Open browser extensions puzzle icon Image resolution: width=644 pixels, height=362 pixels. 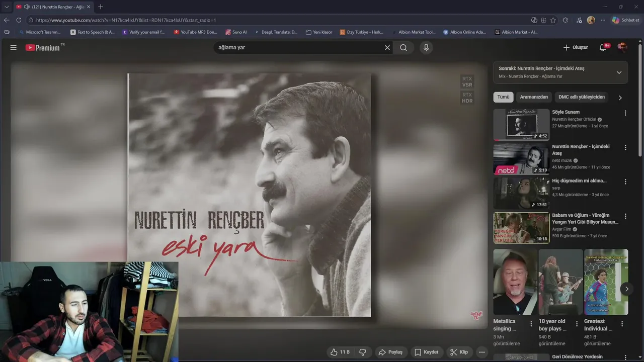566,20
